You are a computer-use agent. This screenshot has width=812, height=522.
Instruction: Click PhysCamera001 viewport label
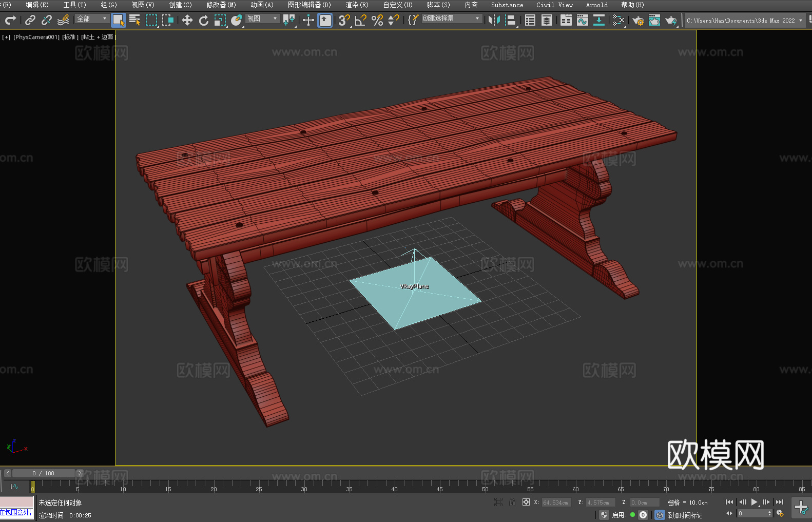coord(36,37)
